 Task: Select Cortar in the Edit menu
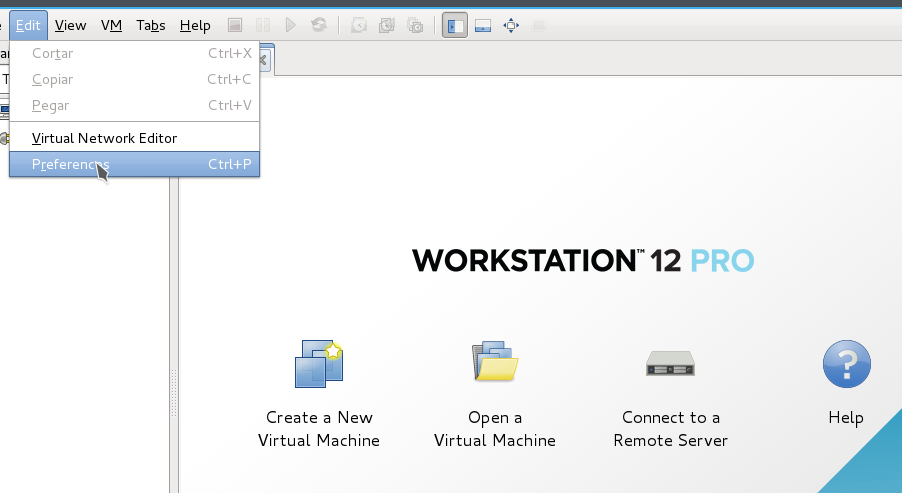pos(135,53)
